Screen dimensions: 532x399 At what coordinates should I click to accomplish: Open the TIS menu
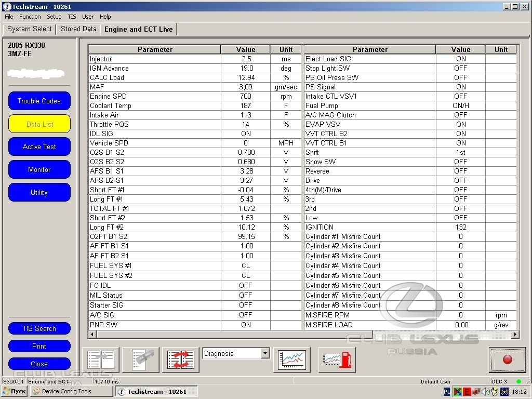pyautogui.click(x=72, y=17)
